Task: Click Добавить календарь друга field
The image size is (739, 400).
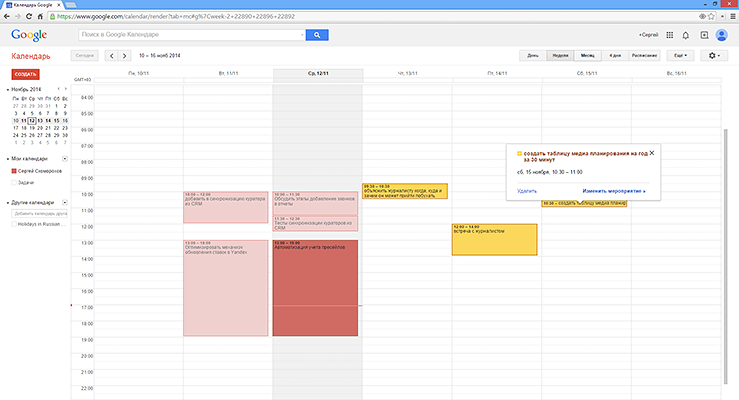Action: click(40, 214)
